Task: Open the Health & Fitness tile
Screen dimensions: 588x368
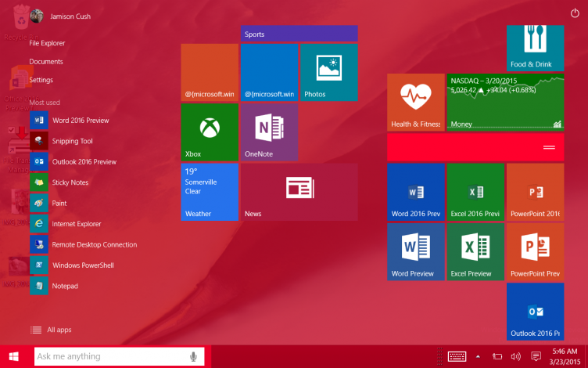Action: [415, 102]
